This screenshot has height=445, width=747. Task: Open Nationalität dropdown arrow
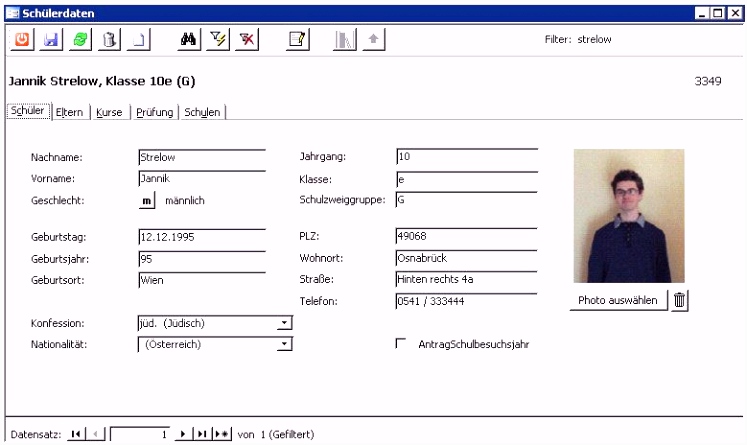point(284,344)
